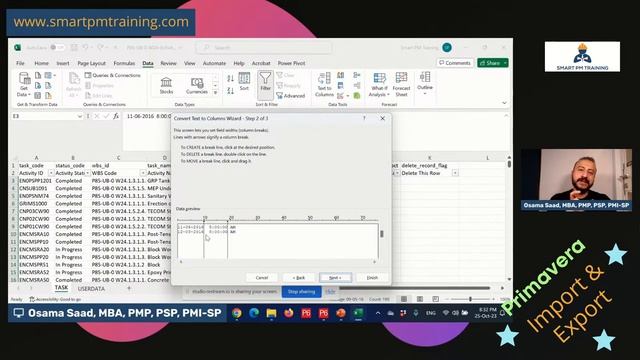
Task: Click Cancel in the wizard
Action: pyautogui.click(x=262, y=278)
